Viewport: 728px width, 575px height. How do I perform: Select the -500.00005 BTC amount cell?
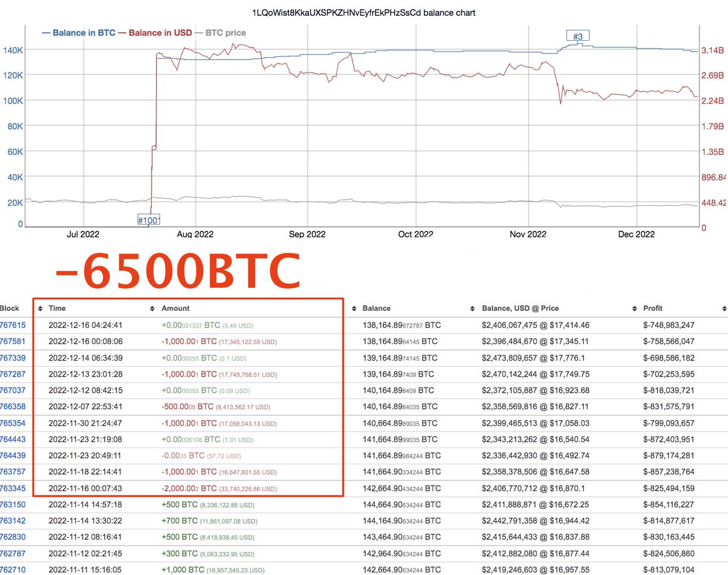[x=216, y=407]
